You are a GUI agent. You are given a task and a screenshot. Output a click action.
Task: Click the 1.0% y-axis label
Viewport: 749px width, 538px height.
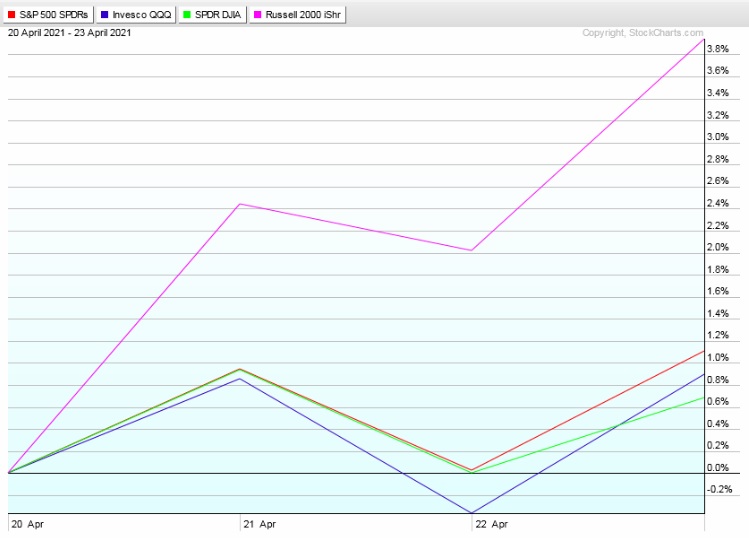click(718, 357)
